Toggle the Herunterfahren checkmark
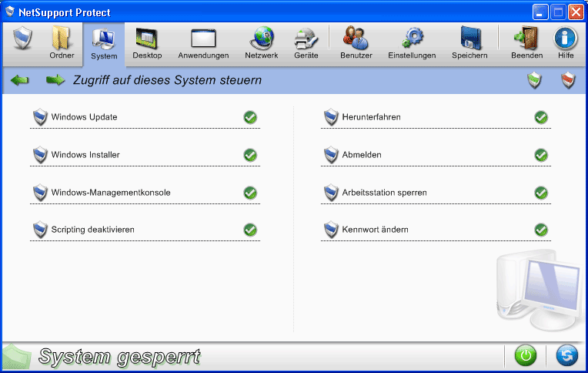The width and height of the screenshot is (588, 373). point(541,117)
